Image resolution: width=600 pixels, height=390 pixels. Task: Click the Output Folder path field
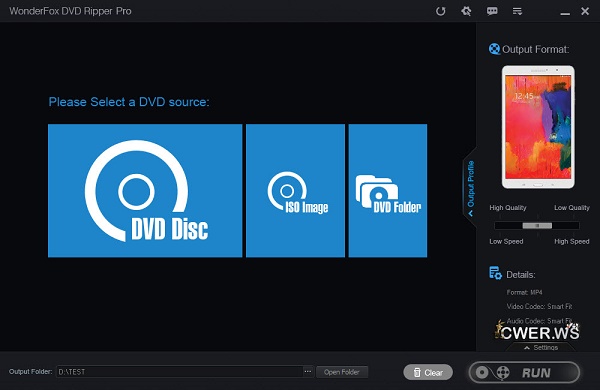179,372
